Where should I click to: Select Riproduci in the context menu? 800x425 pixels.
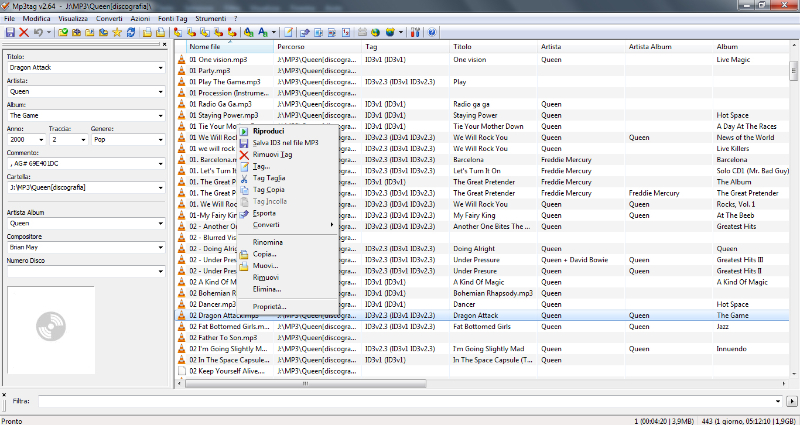point(268,131)
